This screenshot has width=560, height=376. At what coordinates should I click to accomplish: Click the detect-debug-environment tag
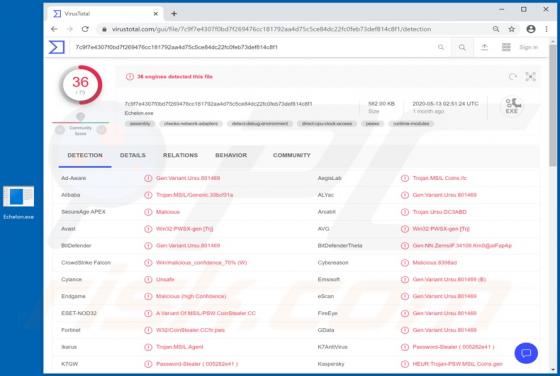(x=260, y=124)
